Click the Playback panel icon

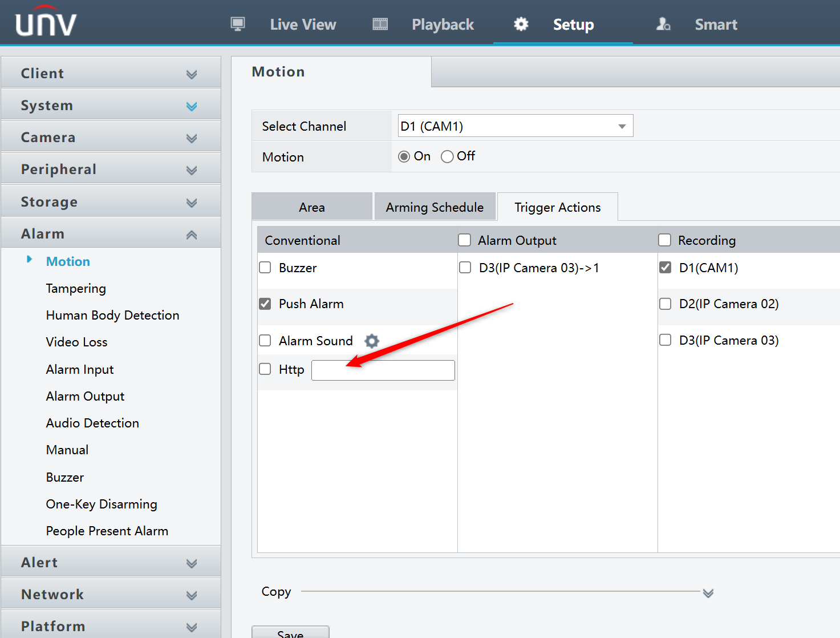pos(379,24)
